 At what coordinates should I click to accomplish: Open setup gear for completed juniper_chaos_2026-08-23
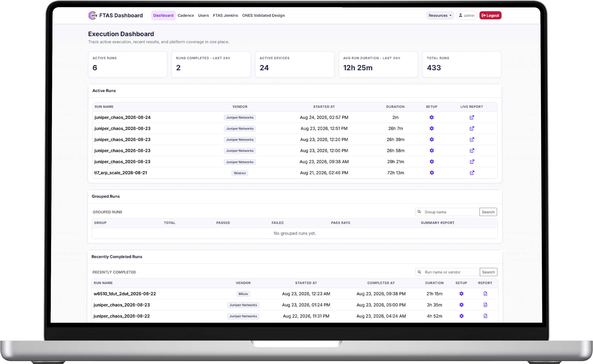pos(461,305)
